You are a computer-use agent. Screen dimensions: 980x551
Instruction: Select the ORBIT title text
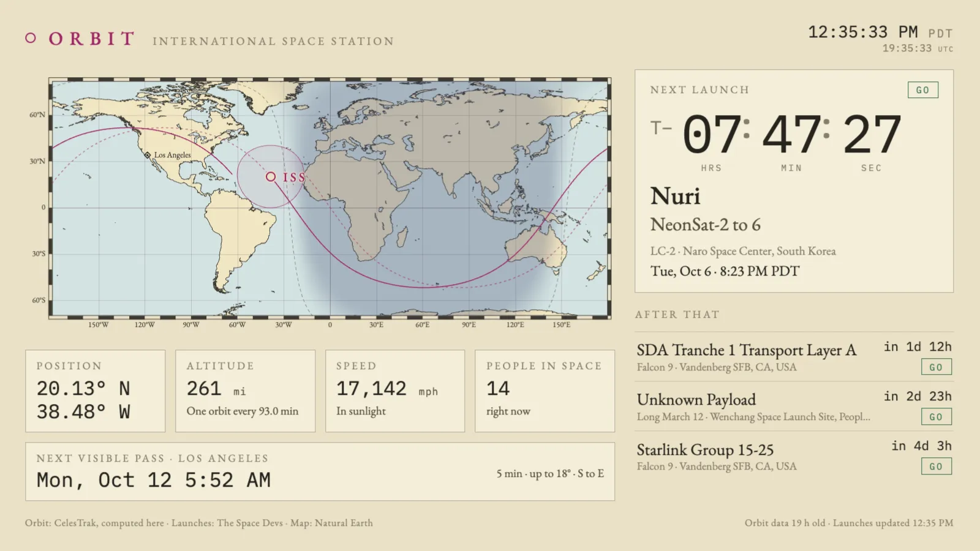pyautogui.click(x=92, y=39)
